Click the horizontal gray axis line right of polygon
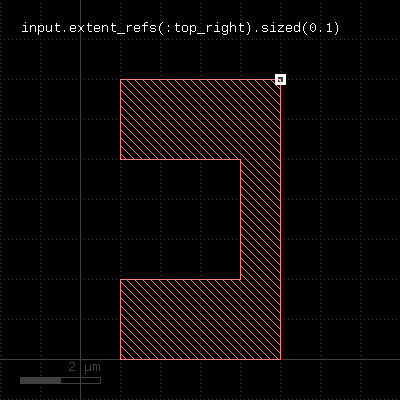The height and width of the screenshot is (400, 400). pos(340,359)
